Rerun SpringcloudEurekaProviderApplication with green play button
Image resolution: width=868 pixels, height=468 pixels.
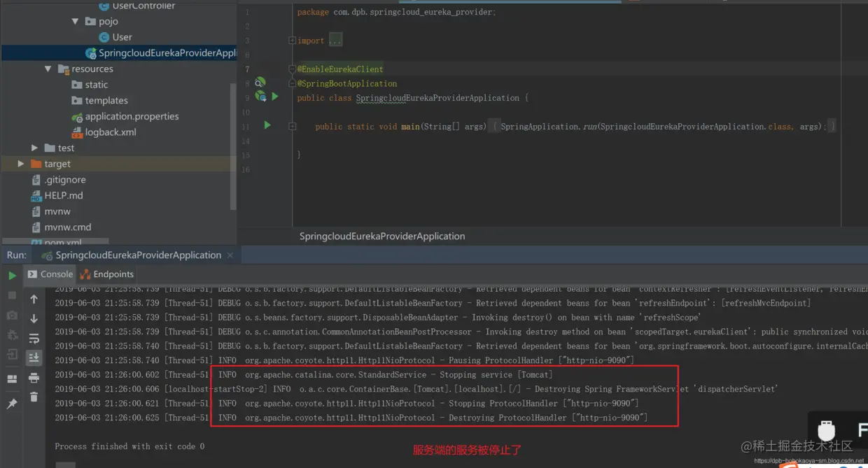coord(12,276)
